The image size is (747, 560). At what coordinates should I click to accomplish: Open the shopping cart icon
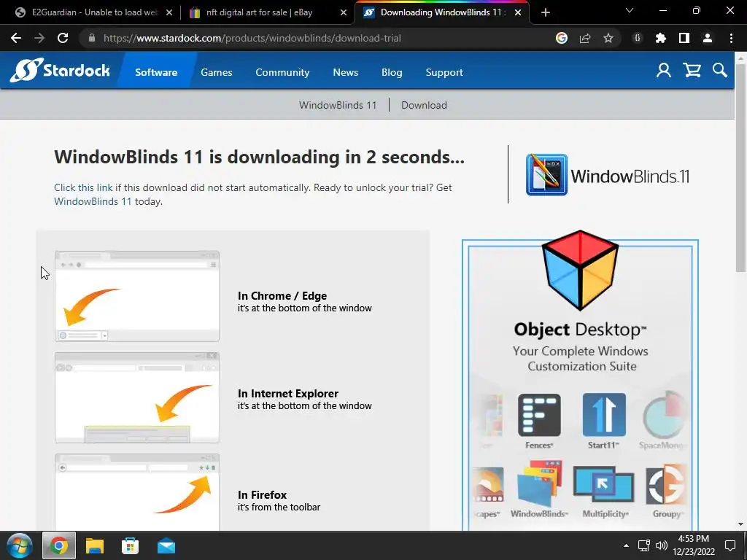692,71
